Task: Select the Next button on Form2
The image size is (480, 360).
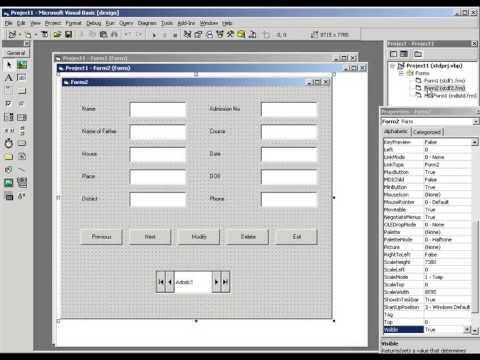Action: coord(150,237)
